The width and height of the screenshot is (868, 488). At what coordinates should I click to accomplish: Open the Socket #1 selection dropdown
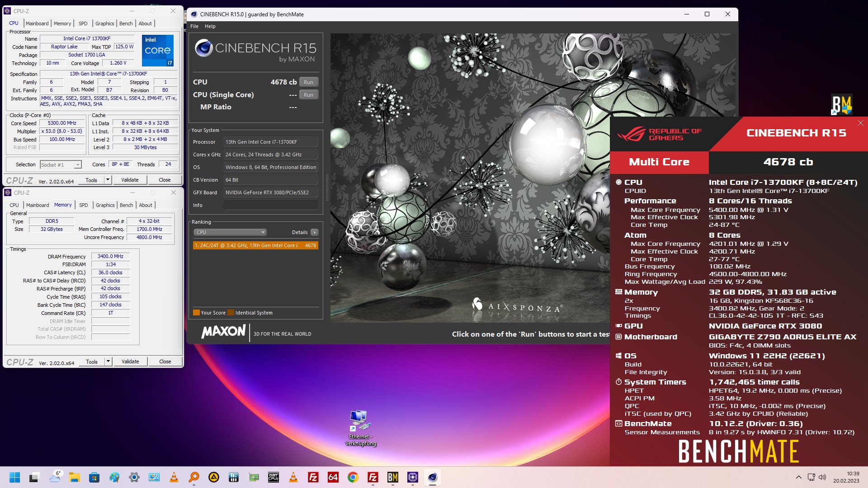click(x=61, y=165)
